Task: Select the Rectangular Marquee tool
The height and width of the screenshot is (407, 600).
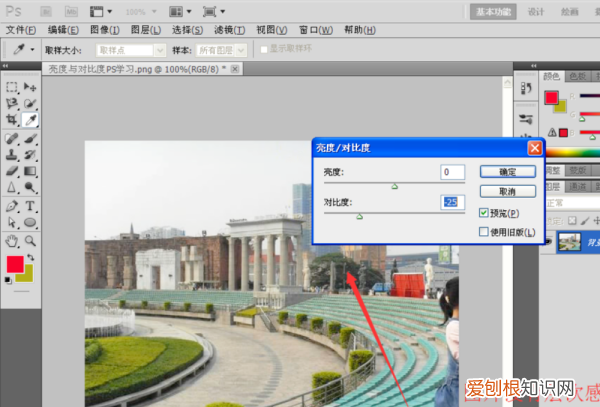Action: [x=12, y=87]
